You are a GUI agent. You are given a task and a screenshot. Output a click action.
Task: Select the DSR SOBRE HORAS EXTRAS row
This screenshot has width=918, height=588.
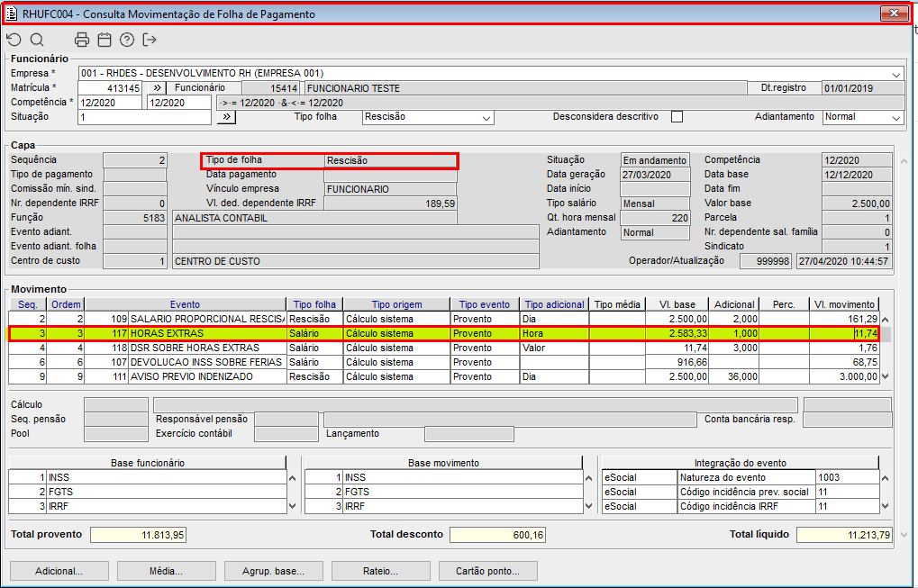207,348
